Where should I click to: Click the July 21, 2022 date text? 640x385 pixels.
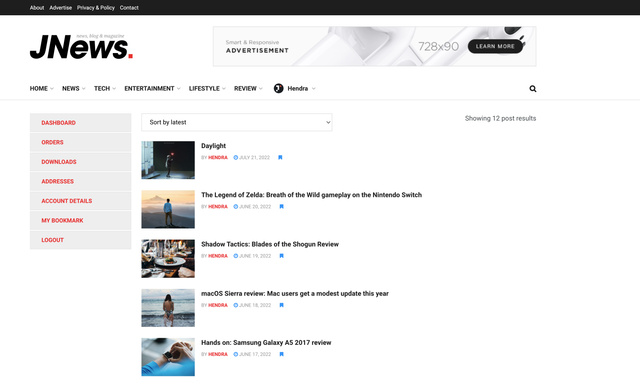point(254,158)
